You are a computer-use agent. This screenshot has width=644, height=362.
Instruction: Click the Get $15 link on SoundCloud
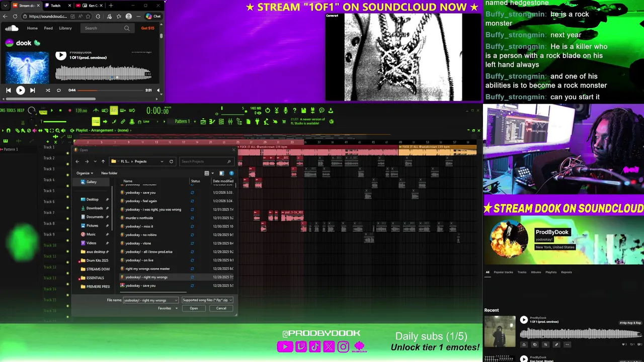click(147, 28)
